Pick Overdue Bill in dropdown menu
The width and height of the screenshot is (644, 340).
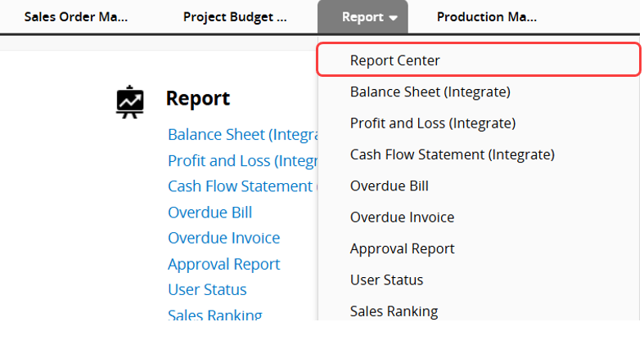[389, 186]
